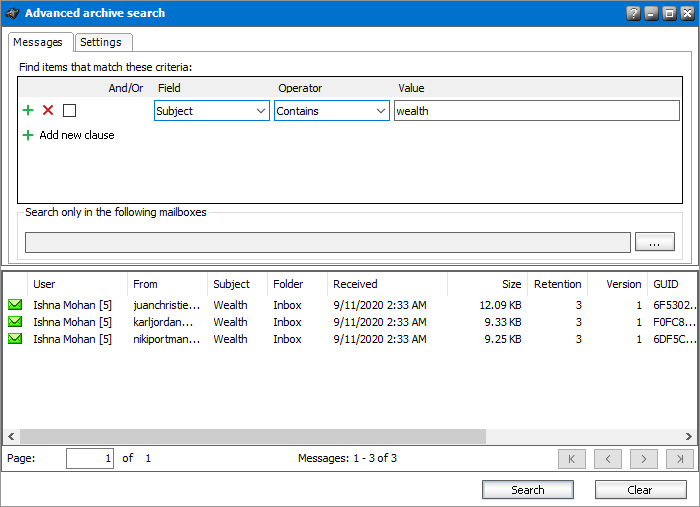
Task: Open the Operator dropdown showing Contains
Action: click(332, 111)
